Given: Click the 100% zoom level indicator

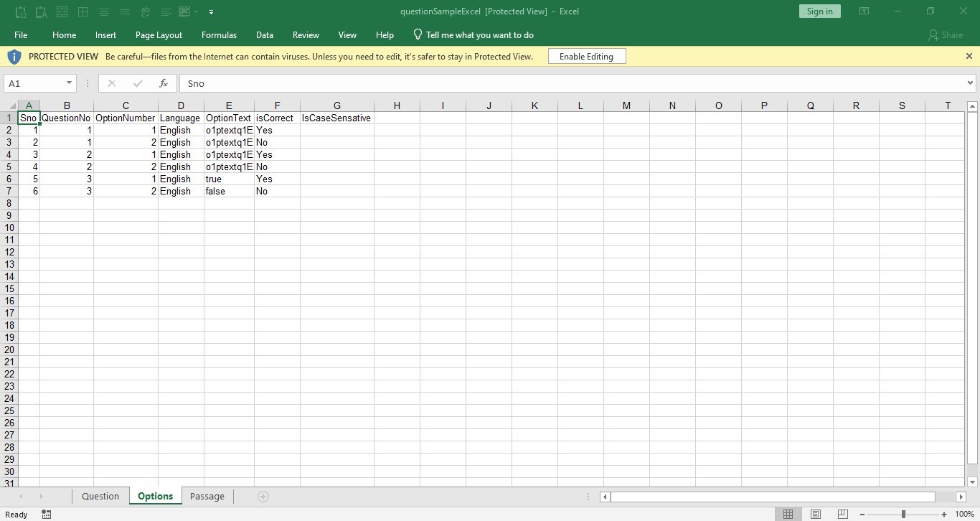Looking at the screenshot, I should click(x=964, y=515).
